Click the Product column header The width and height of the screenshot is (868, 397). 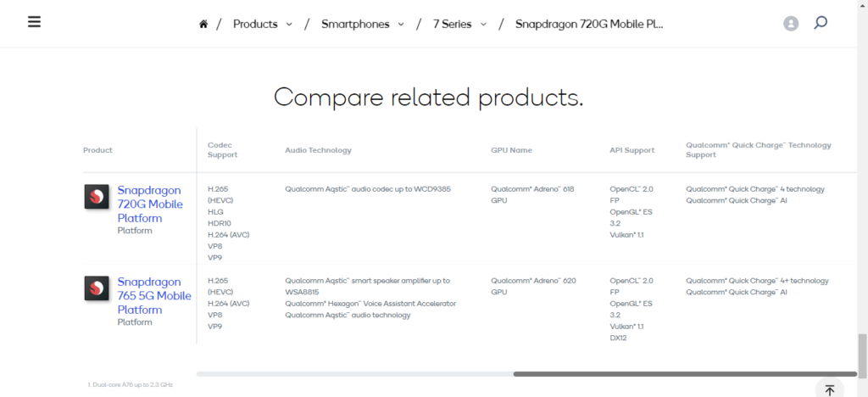[97, 150]
